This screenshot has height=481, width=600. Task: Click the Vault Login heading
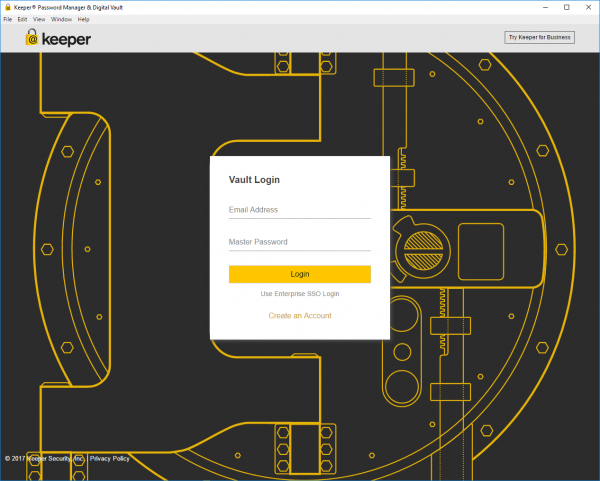coord(254,180)
